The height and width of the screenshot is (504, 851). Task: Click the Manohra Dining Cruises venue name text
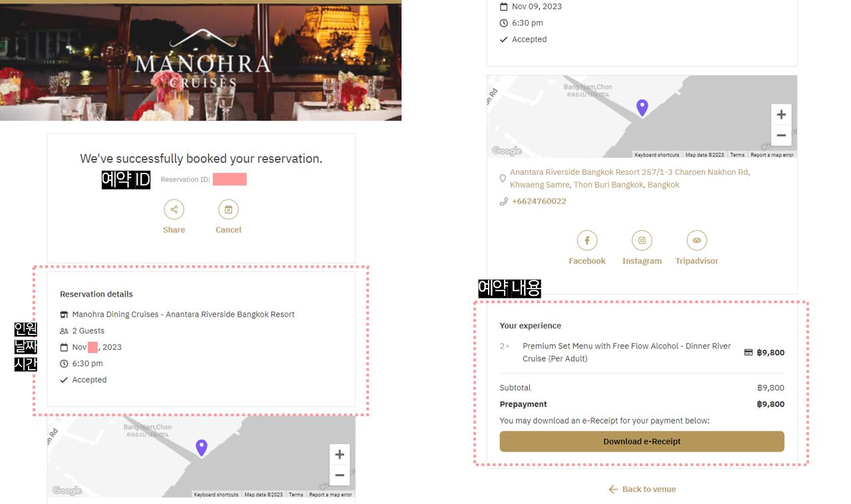pos(183,315)
